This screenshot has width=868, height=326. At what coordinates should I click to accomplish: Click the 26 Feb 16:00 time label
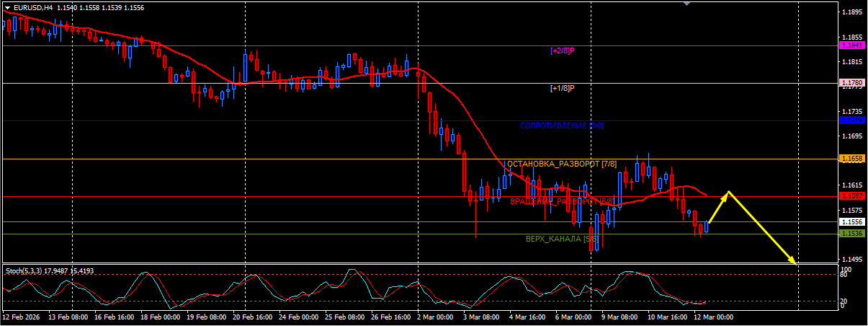(x=391, y=317)
